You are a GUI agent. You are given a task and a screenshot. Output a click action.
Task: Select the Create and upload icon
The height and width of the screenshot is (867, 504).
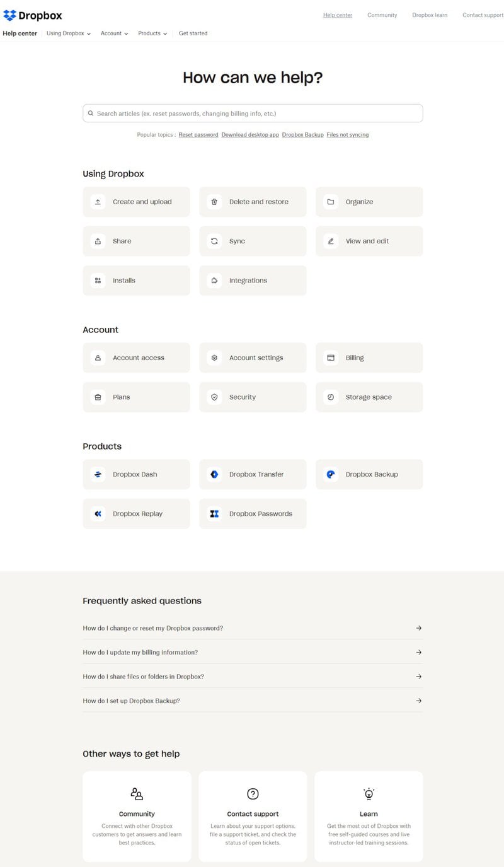(x=98, y=201)
